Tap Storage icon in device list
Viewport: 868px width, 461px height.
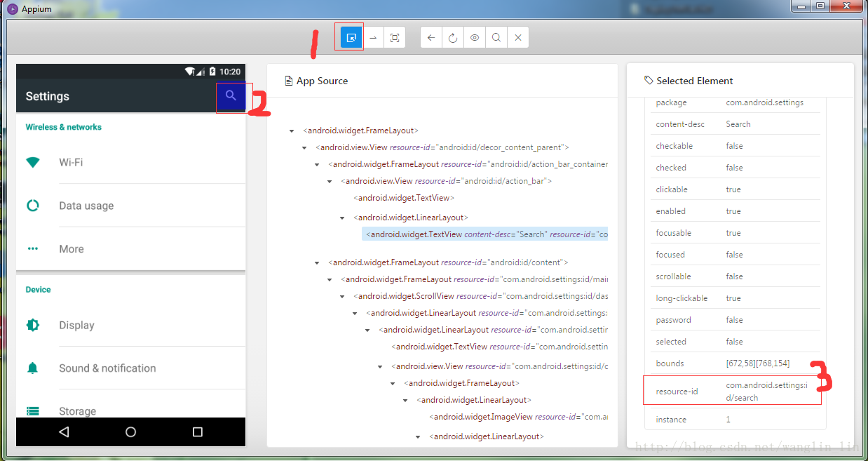pos(33,411)
